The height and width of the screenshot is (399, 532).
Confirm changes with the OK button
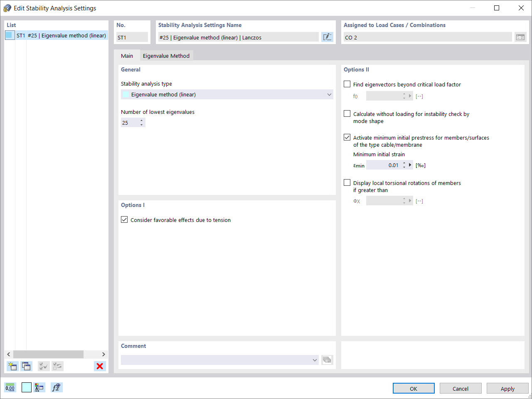point(414,388)
